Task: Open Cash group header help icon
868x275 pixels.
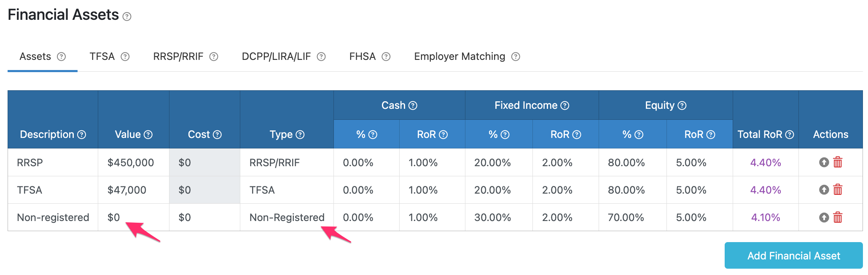Action: (413, 105)
